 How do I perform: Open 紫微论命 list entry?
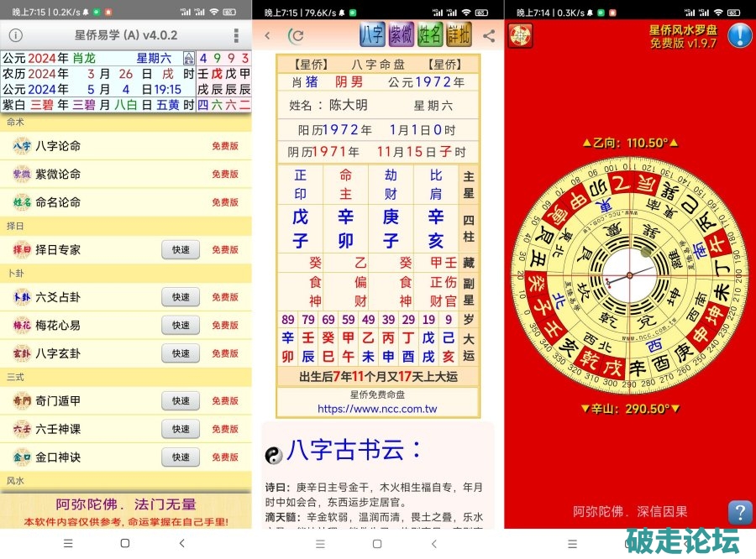pyautogui.click(x=58, y=175)
